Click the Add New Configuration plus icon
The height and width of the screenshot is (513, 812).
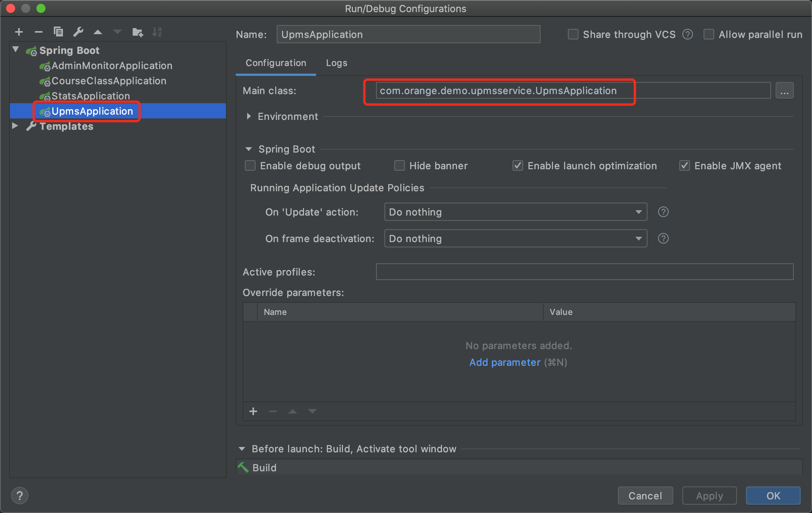[19, 32]
